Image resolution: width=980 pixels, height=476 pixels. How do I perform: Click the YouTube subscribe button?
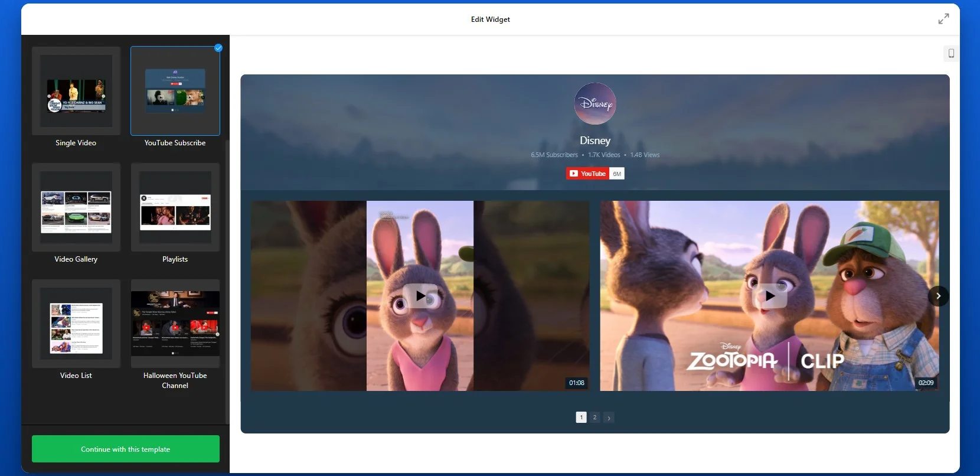(587, 174)
